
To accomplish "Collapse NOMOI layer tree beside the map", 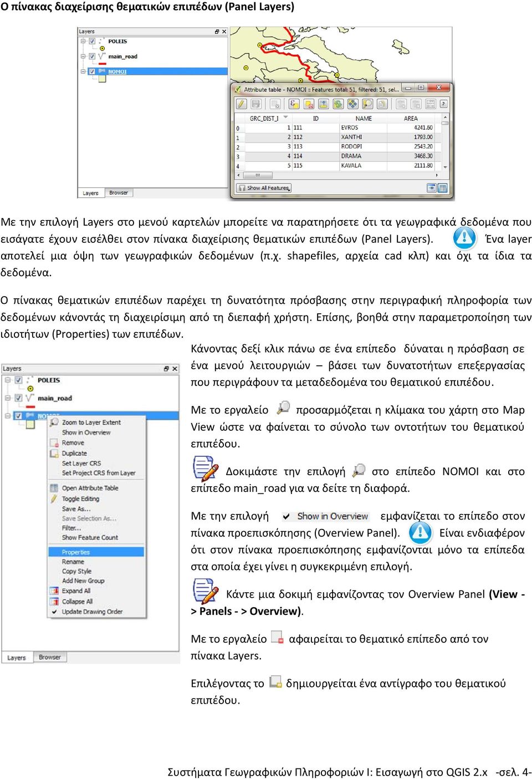I will pyautogui.click(x=83, y=71).
